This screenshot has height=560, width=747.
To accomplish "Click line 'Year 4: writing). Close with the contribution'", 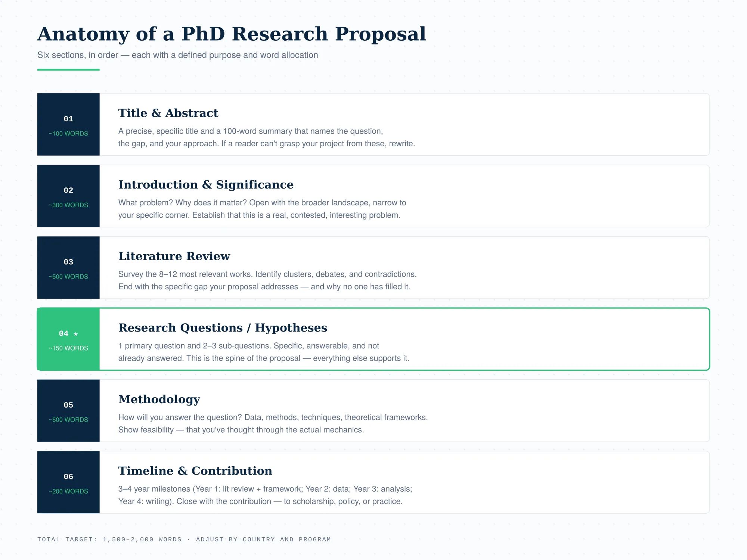I will [260, 501].
